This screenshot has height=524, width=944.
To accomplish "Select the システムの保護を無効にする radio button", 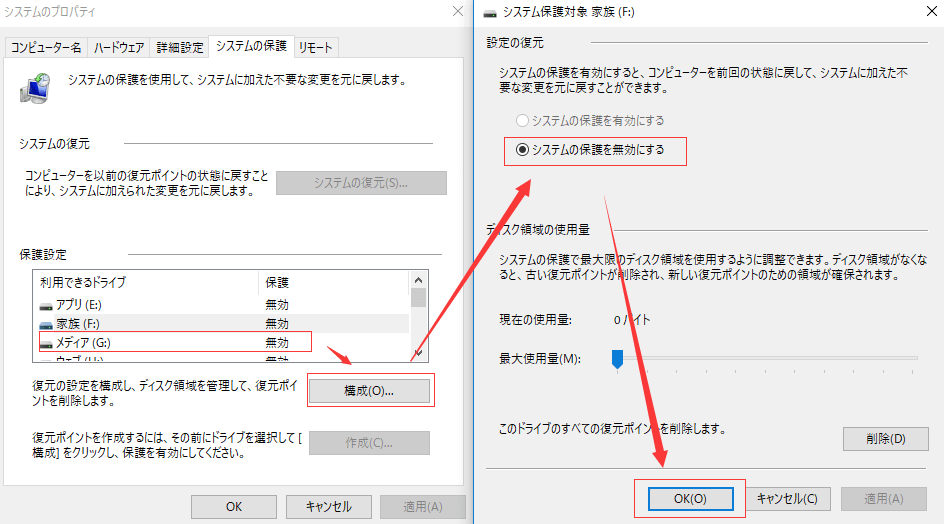I will click(x=522, y=149).
